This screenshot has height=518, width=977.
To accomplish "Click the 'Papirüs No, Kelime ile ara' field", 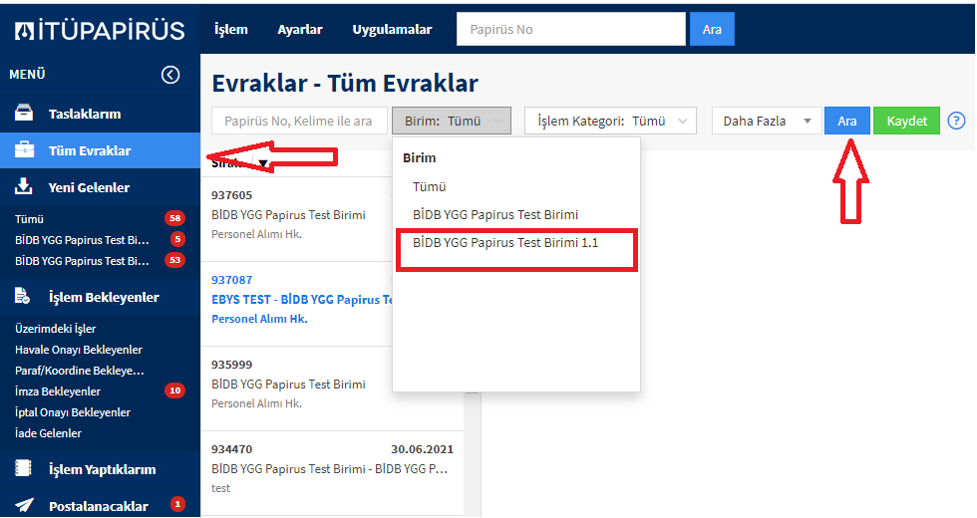I will 299,121.
